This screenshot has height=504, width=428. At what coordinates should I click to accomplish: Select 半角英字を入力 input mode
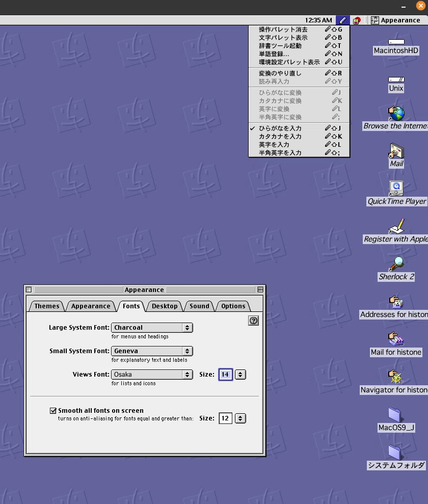point(299,153)
